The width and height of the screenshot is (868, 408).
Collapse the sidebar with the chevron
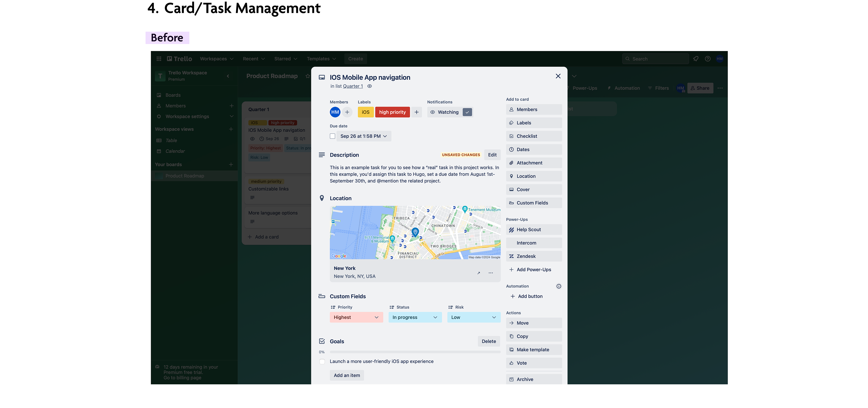(x=228, y=76)
